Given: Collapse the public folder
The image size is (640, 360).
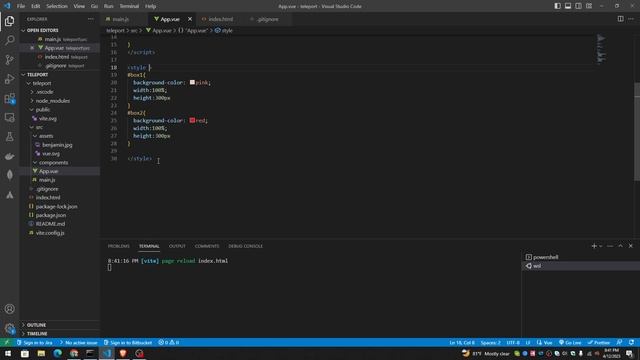Looking at the screenshot, I should tap(42, 110).
